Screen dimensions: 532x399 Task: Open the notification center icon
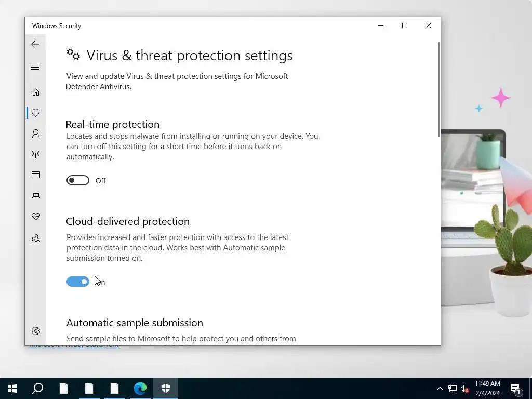click(x=516, y=389)
